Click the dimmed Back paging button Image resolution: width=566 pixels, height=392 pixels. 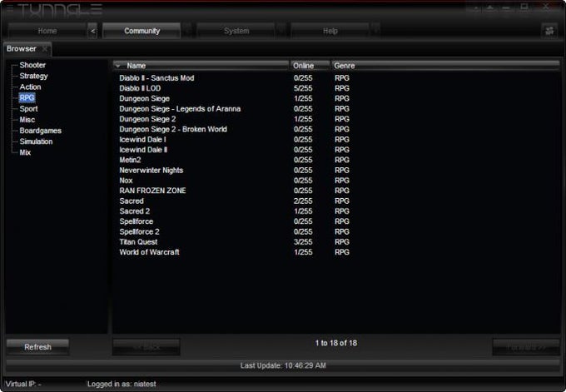click(146, 347)
